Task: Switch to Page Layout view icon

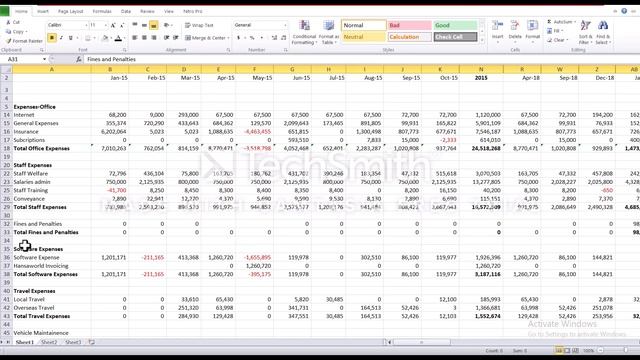Action: coord(567,351)
